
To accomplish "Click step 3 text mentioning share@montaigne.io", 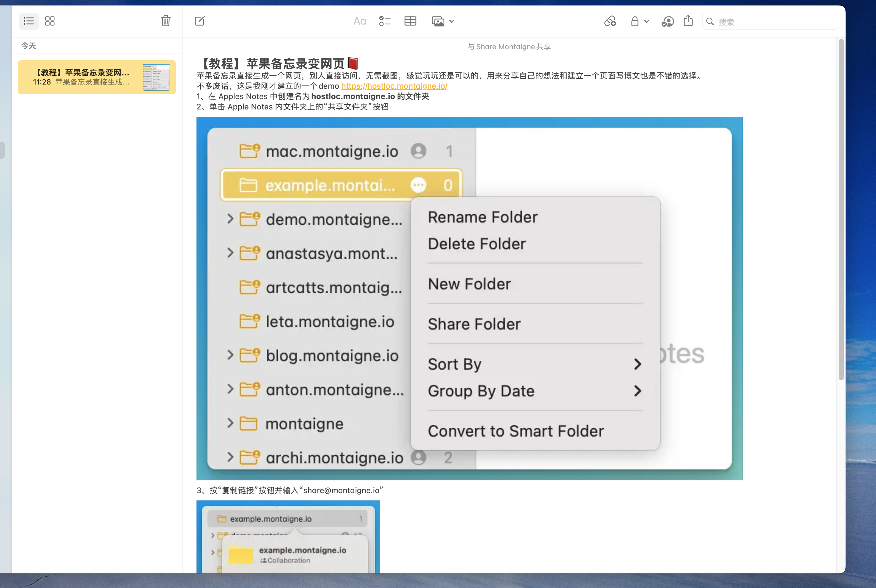I will coord(290,490).
